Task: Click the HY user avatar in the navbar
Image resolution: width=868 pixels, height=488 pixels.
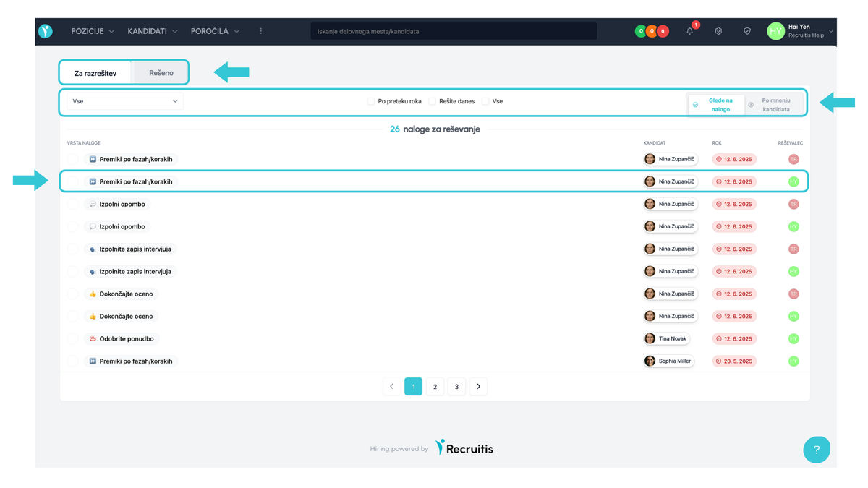Action: point(775,31)
